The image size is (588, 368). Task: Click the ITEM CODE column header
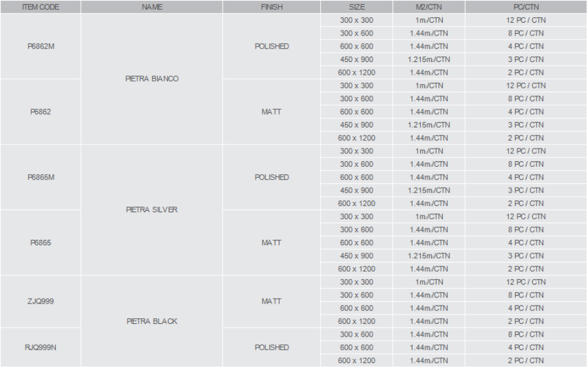[40, 7]
